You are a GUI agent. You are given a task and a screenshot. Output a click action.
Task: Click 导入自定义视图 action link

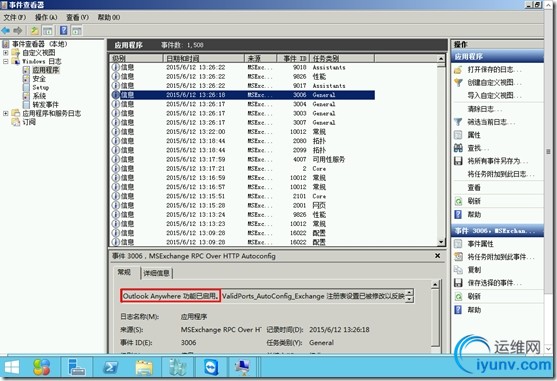click(494, 96)
